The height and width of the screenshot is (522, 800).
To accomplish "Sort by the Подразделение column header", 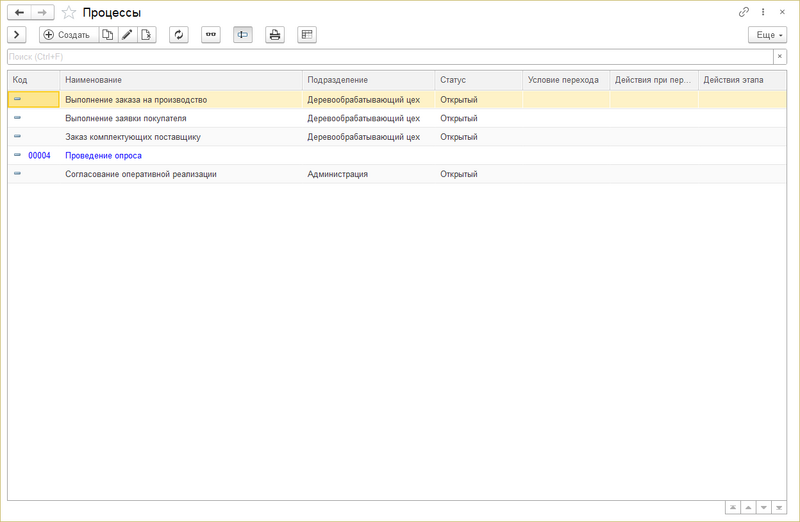I will click(368, 80).
